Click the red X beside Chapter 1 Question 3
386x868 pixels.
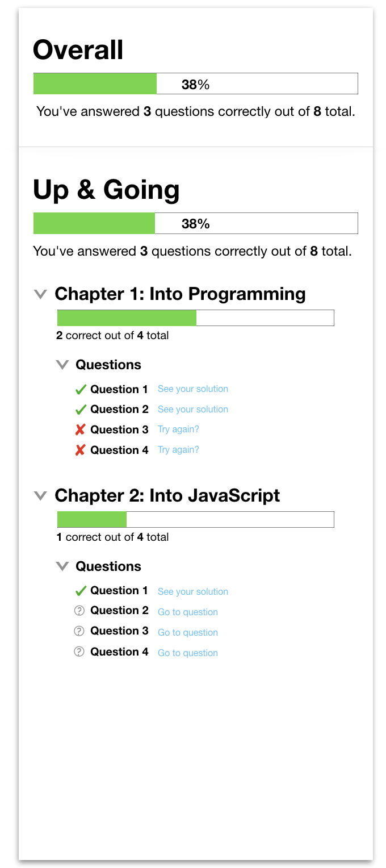80,429
